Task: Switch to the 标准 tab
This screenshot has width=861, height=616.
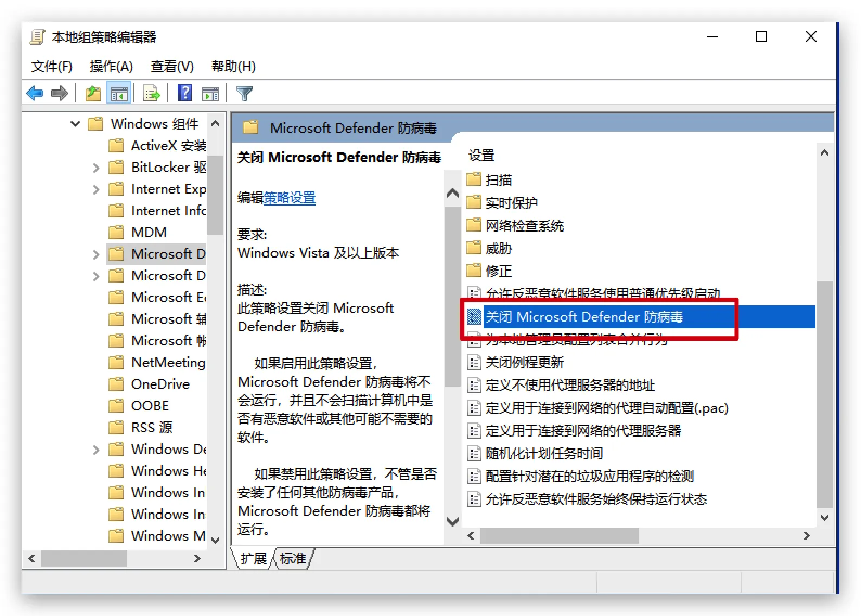Action: [293, 559]
